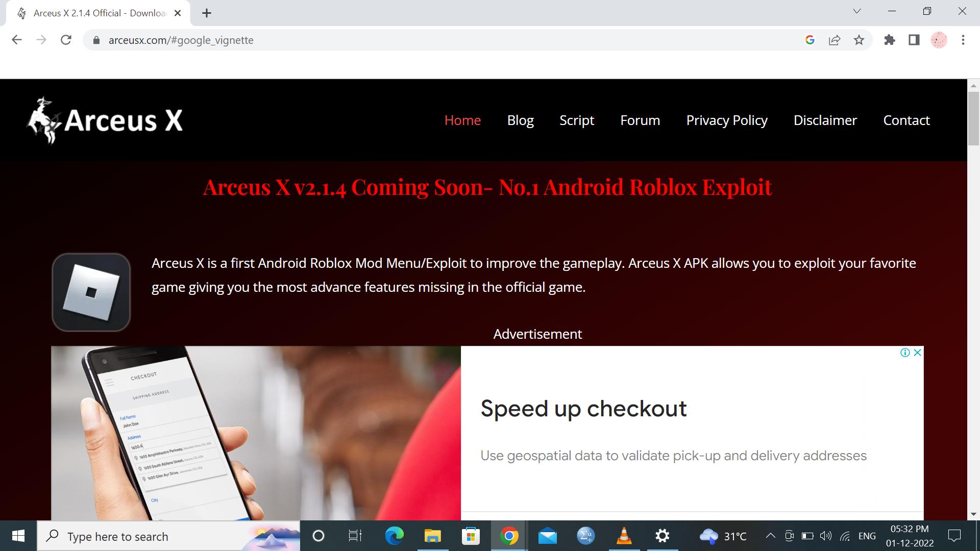Reload the current page
Image resolution: width=980 pixels, height=551 pixels.
point(66,40)
